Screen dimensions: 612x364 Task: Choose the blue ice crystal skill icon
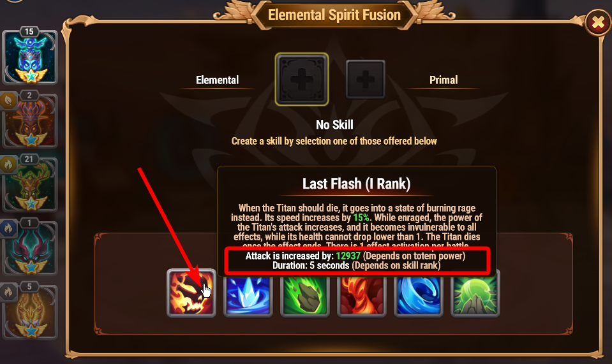tap(248, 296)
